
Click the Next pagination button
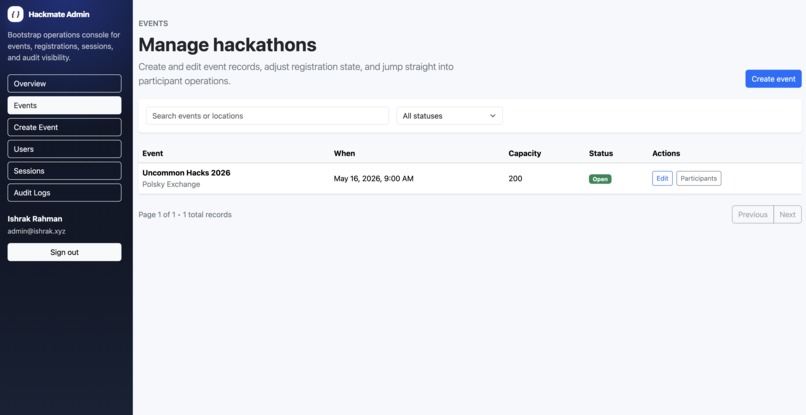[787, 214]
